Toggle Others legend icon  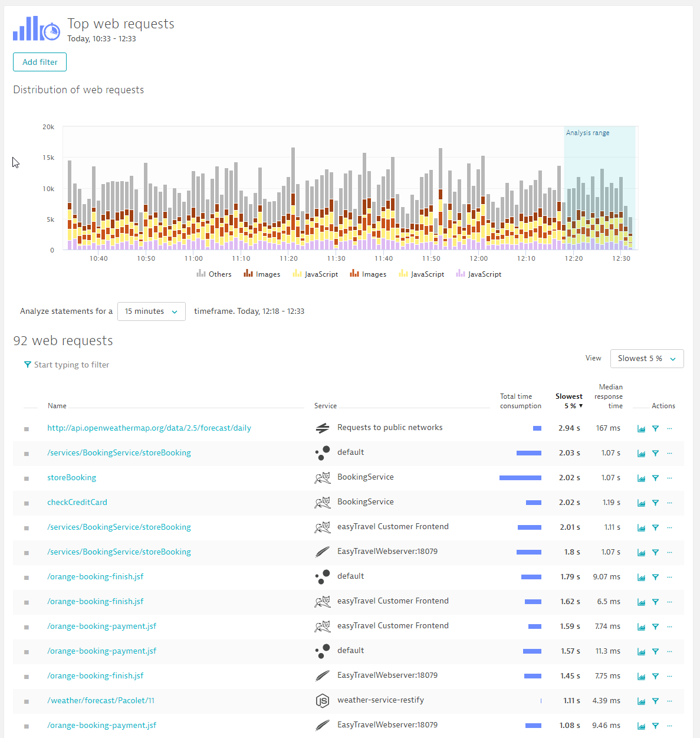click(x=201, y=274)
